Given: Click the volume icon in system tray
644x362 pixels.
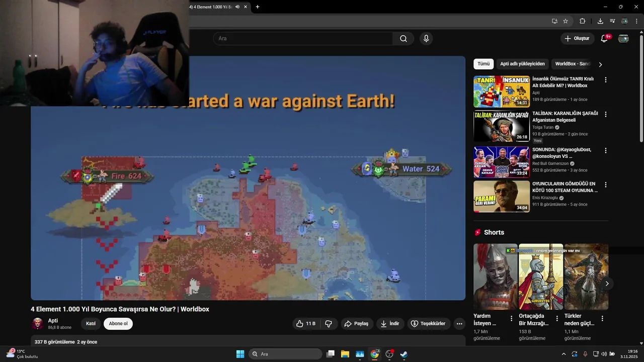Looking at the screenshot, I should [604, 354].
